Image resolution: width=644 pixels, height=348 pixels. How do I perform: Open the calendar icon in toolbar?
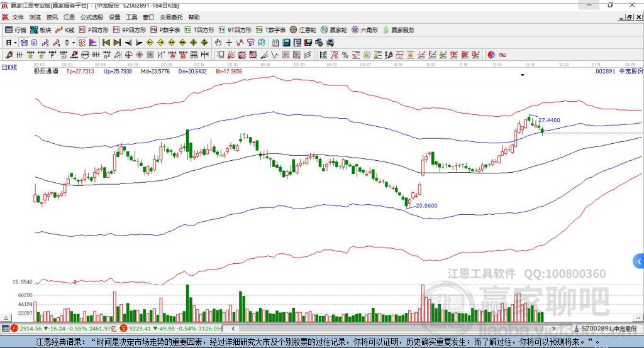[275, 43]
